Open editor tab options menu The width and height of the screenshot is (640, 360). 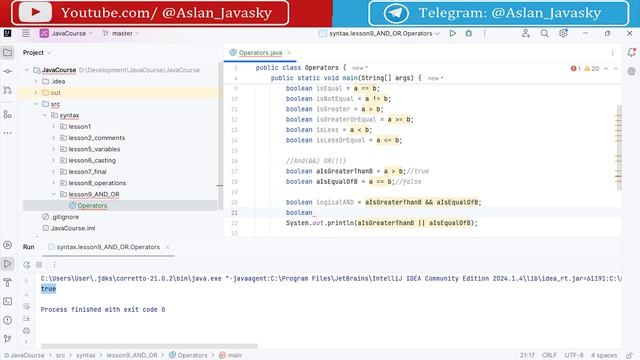(x=612, y=53)
